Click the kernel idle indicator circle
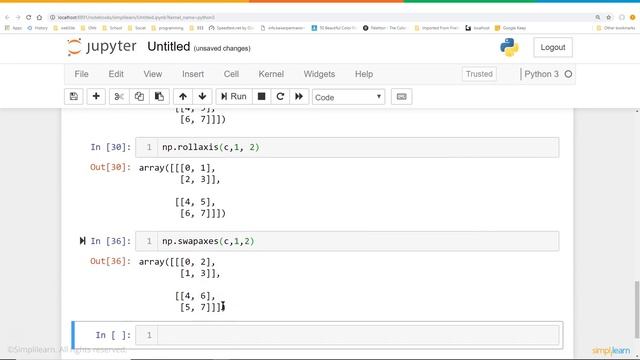 [568, 74]
